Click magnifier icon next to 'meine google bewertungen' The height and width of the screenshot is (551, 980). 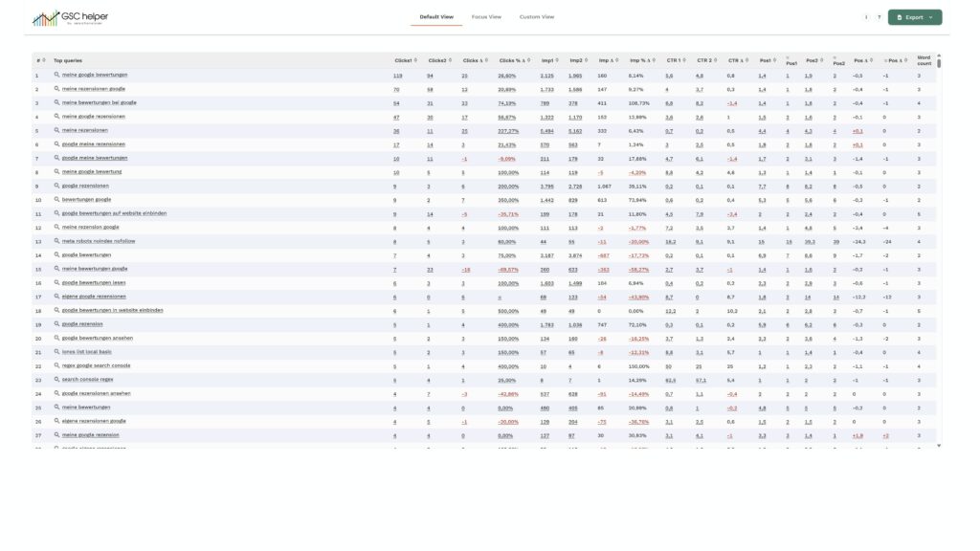(x=56, y=75)
